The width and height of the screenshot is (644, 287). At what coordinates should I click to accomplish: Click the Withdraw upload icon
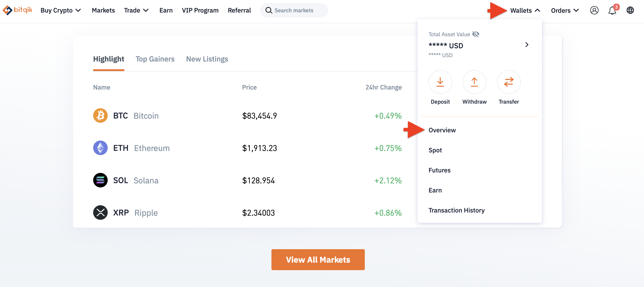[474, 82]
